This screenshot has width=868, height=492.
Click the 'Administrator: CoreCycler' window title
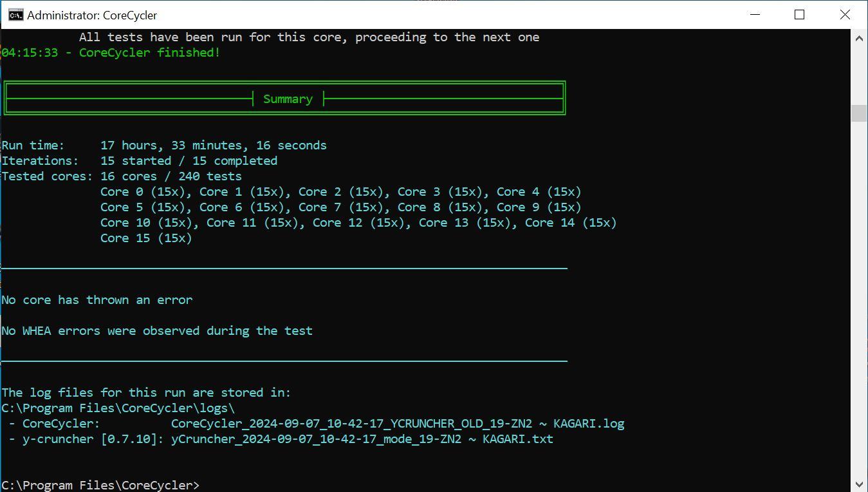coord(92,15)
